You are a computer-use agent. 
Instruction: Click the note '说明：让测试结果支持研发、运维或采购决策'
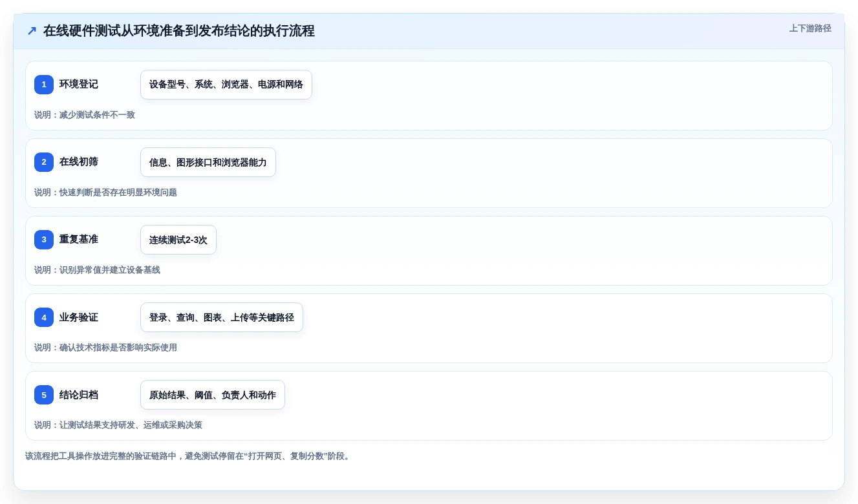coord(118,425)
